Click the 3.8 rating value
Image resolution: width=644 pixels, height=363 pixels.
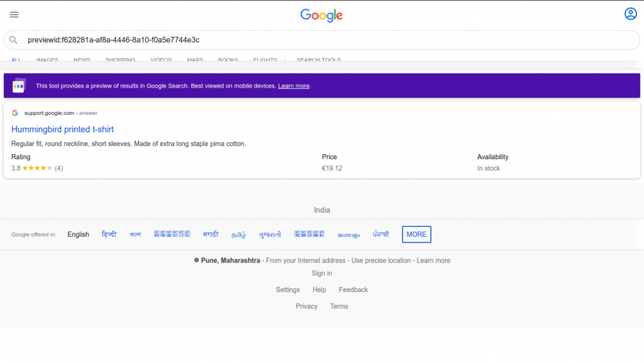pos(15,168)
